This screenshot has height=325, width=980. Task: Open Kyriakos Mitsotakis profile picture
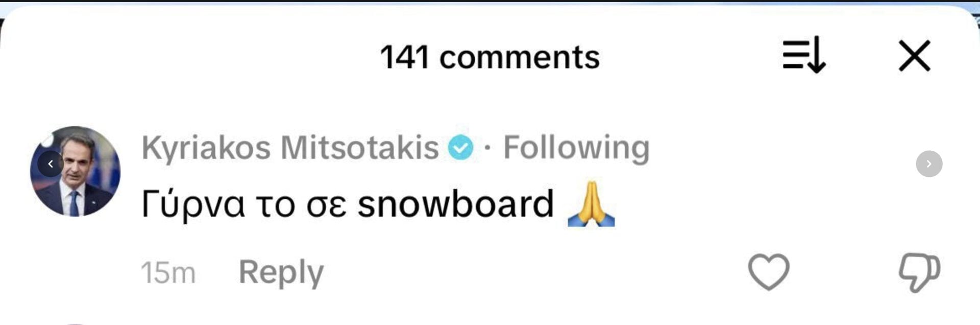pos(75,171)
